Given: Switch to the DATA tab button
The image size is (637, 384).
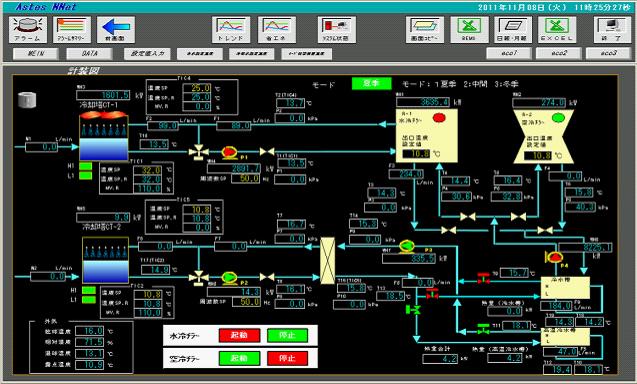Looking at the screenshot, I should click(89, 54).
